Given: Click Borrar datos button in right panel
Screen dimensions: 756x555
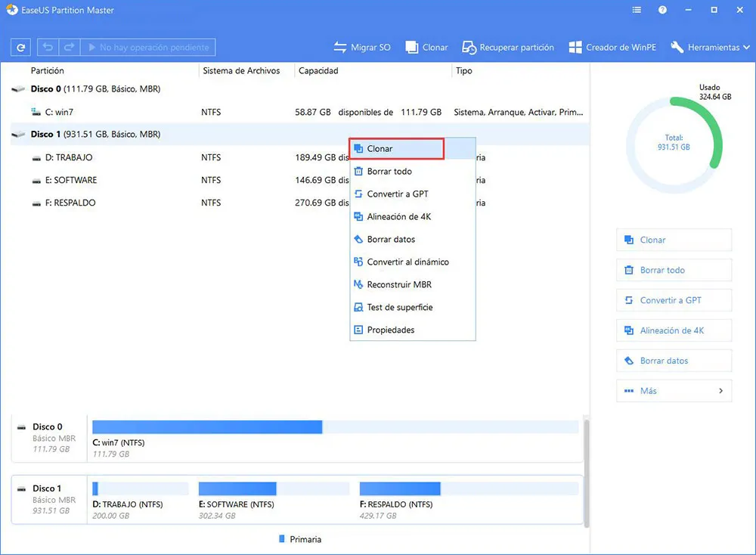Looking at the screenshot, I should tap(674, 361).
